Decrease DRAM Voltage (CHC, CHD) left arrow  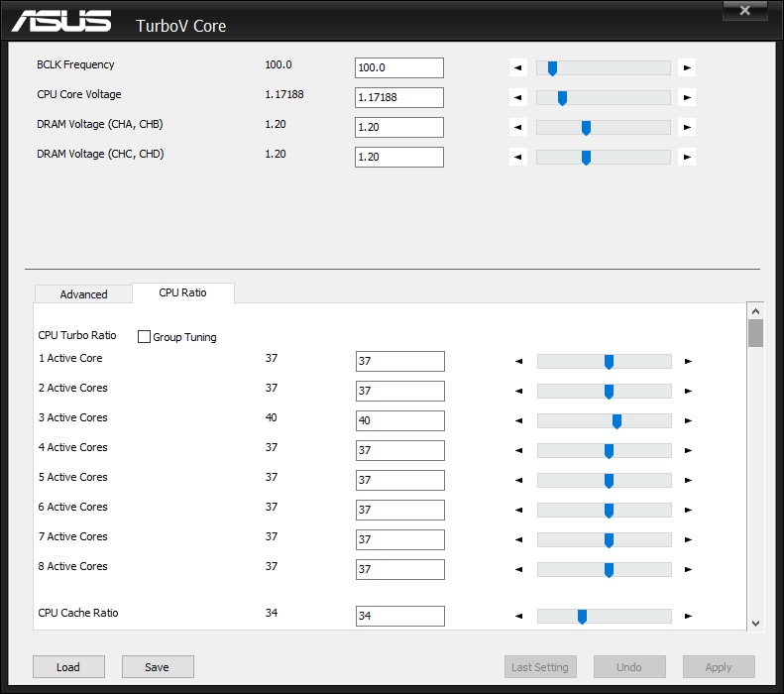click(518, 157)
